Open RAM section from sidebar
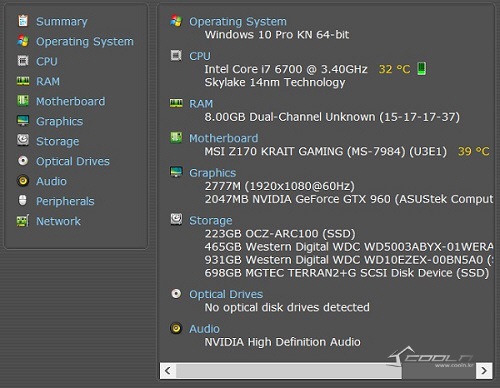The image size is (500, 388). 48,81
